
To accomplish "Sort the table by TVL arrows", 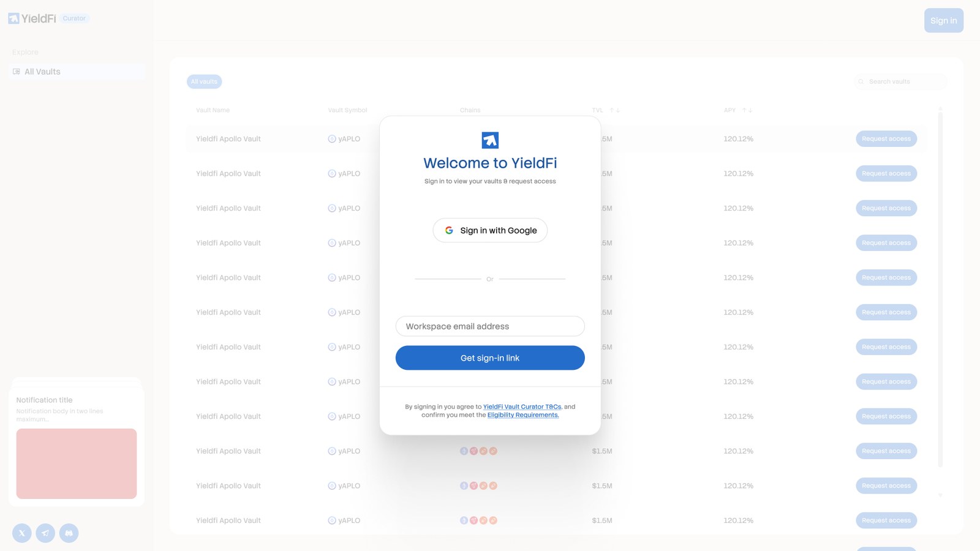I will click(x=614, y=110).
